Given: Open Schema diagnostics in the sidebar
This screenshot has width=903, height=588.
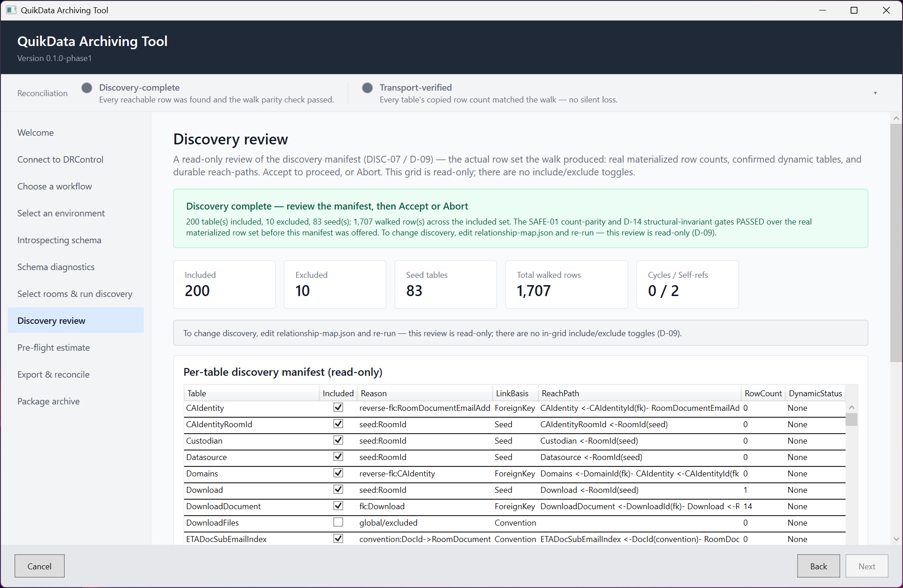Looking at the screenshot, I should [x=76, y=267].
